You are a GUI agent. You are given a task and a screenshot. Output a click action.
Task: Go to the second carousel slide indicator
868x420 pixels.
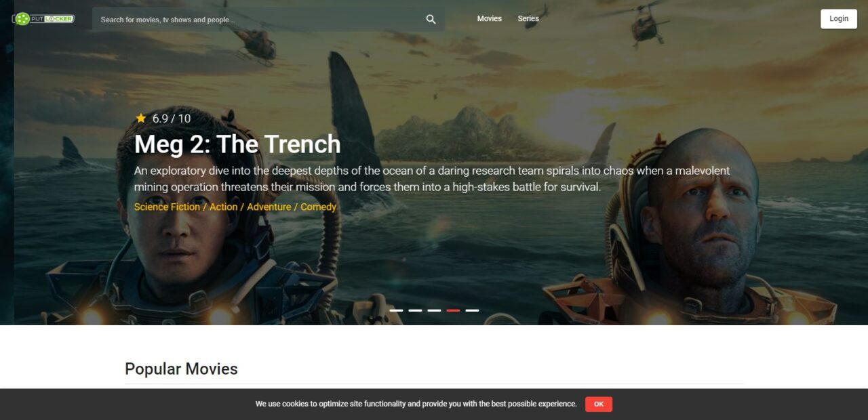(x=416, y=310)
